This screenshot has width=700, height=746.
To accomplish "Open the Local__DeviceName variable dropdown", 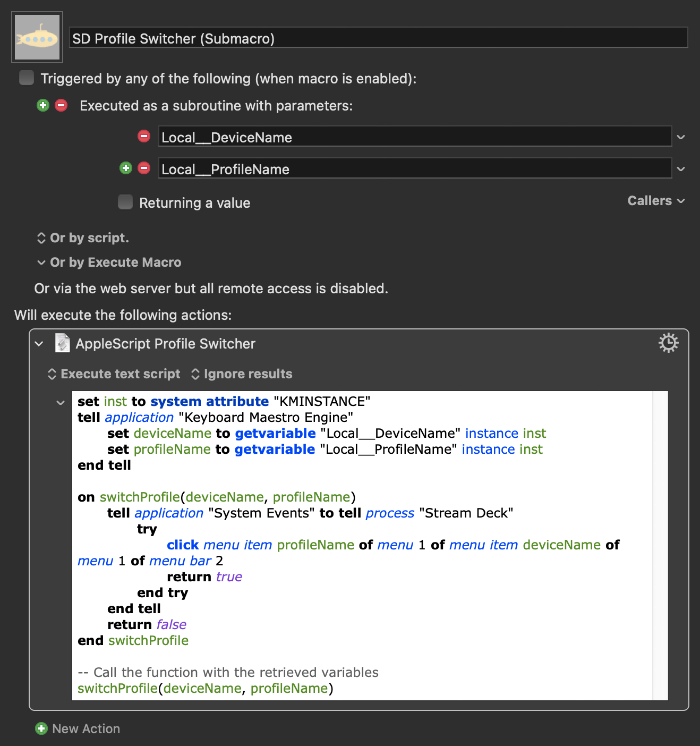I will pyautogui.click(x=681, y=137).
